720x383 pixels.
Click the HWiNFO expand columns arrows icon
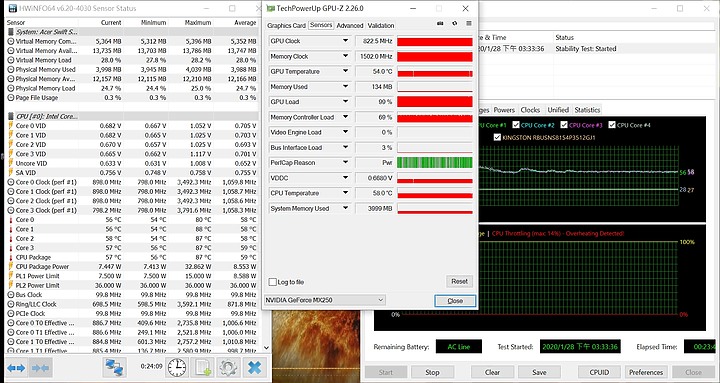click(16, 368)
